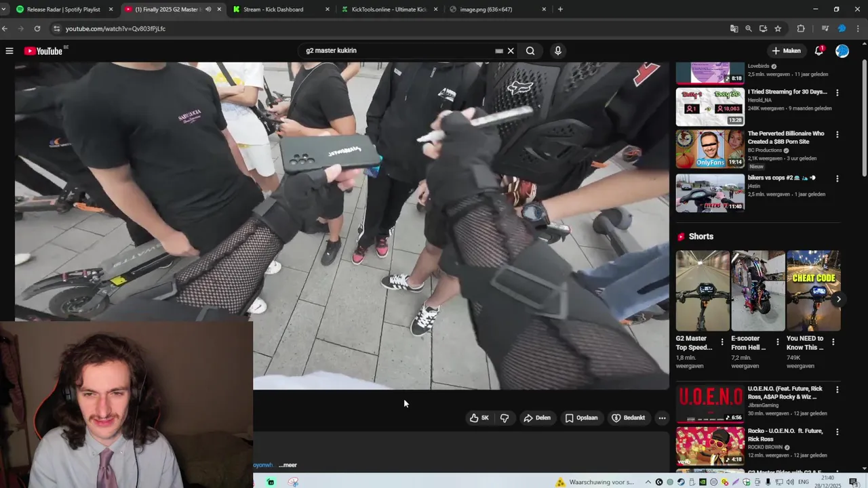Screen dimensions: 868x488
Task: Open options for G2 Master Top Speed short
Action: pyautogui.click(x=722, y=342)
